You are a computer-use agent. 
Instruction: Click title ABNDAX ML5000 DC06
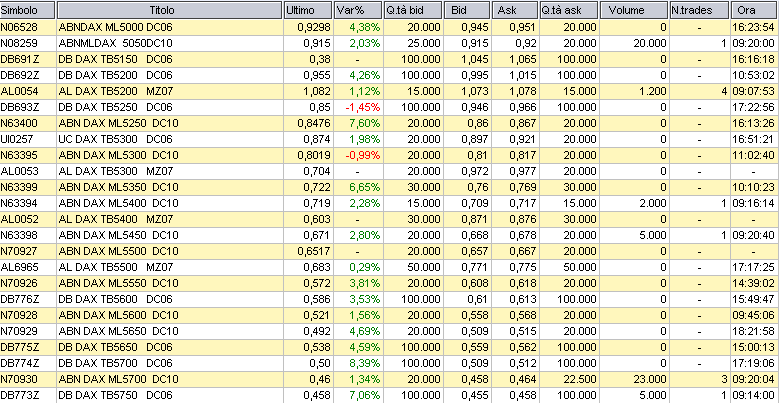pyautogui.click(x=115, y=27)
